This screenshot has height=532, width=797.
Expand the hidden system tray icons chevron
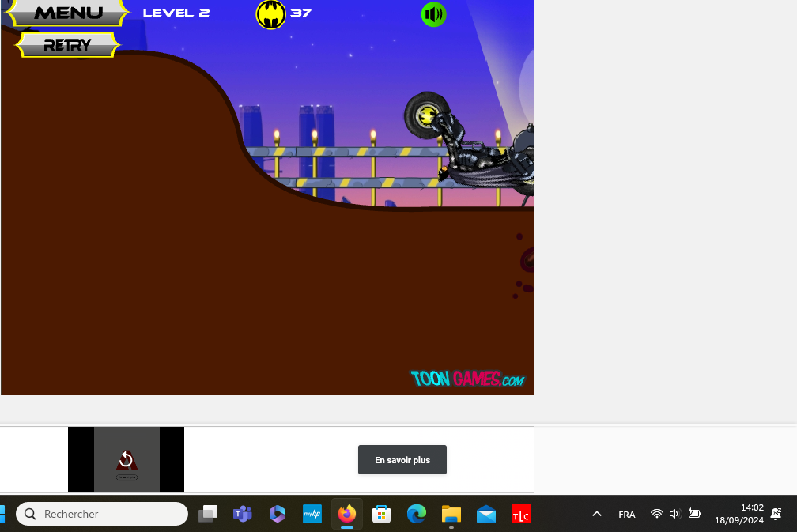(597, 514)
